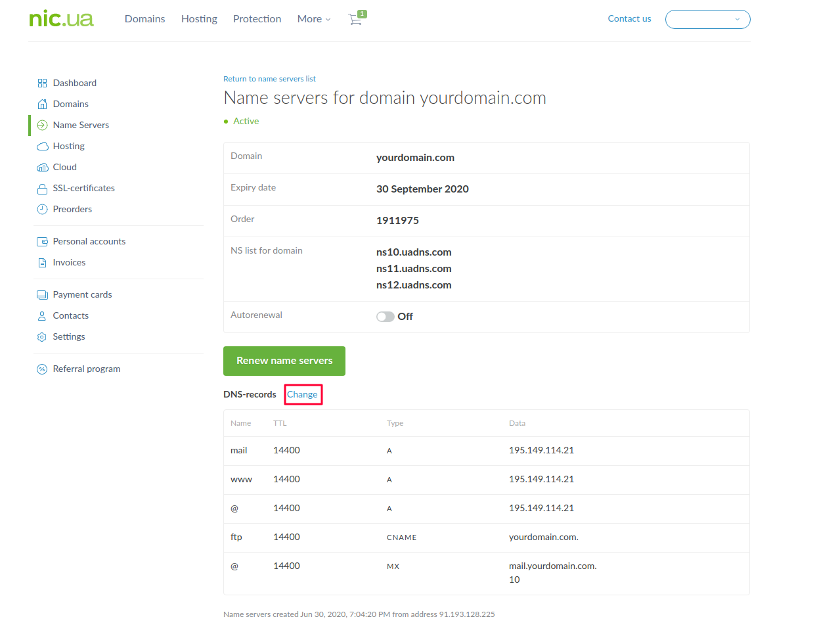Open the shopping cart icon
This screenshot has height=638, width=840.
click(356, 19)
